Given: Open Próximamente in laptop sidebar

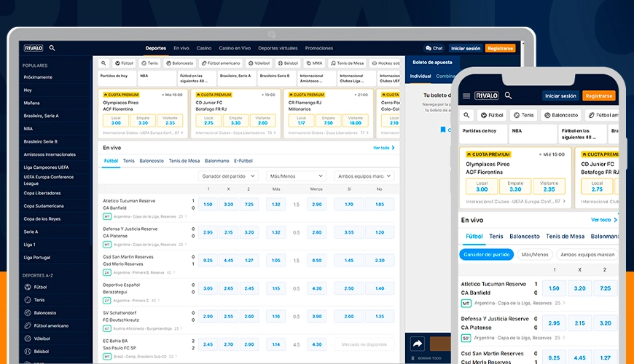Looking at the screenshot, I should coord(38,77).
